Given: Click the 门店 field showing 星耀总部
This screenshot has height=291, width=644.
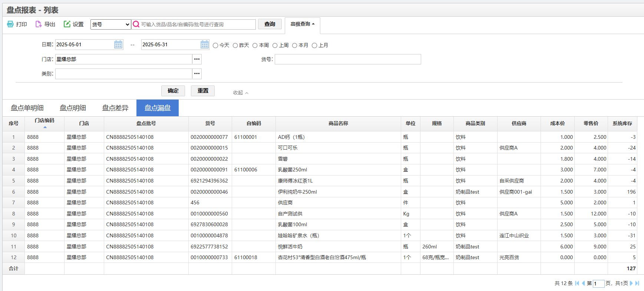Looking at the screenshot, I should [x=124, y=59].
